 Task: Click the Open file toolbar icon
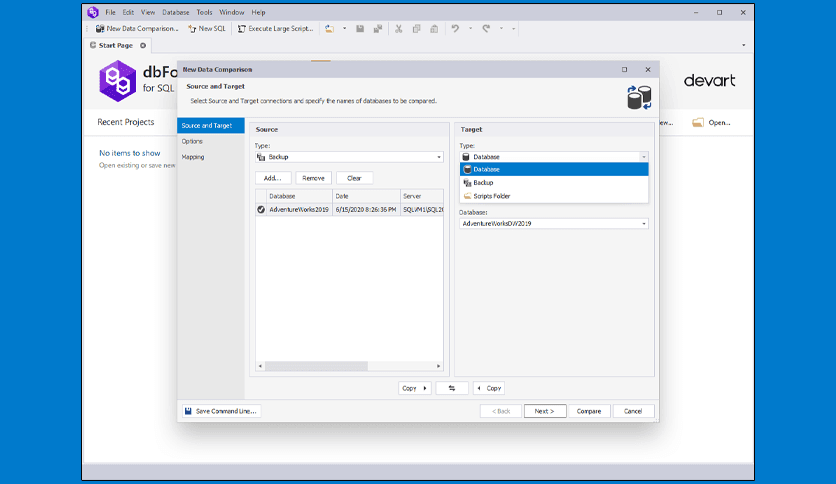329,29
